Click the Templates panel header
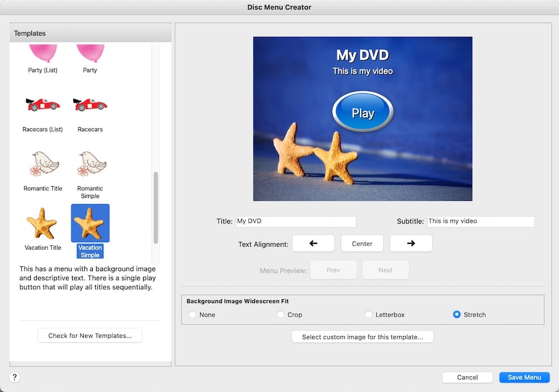Image resolution: width=559 pixels, height=392 pixels. pyautogui.click(x=91, y=33)
